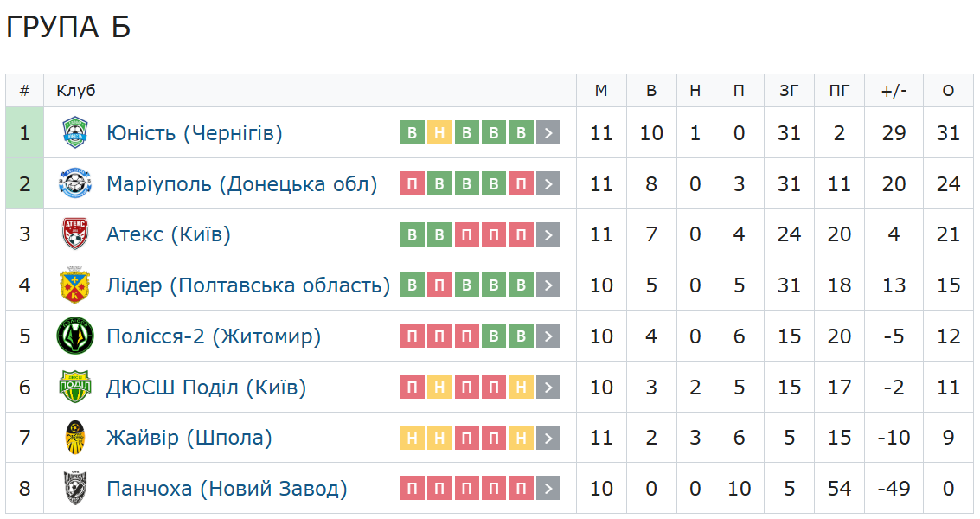The width and height of the screenshot is (980, 519).
Task: Click the Атекс (Київ) red shield logo
Action: (x=75, y=234)
